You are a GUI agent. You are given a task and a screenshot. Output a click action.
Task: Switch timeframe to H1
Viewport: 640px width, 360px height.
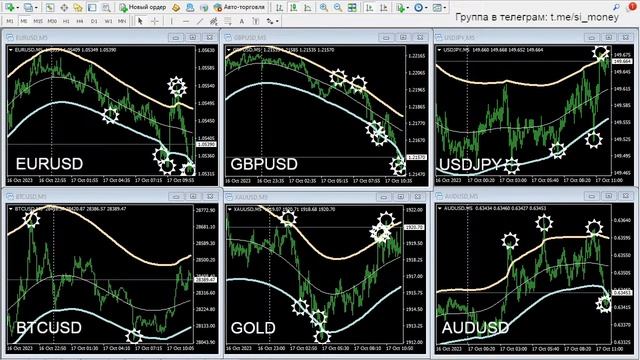(x=66, y=21)
